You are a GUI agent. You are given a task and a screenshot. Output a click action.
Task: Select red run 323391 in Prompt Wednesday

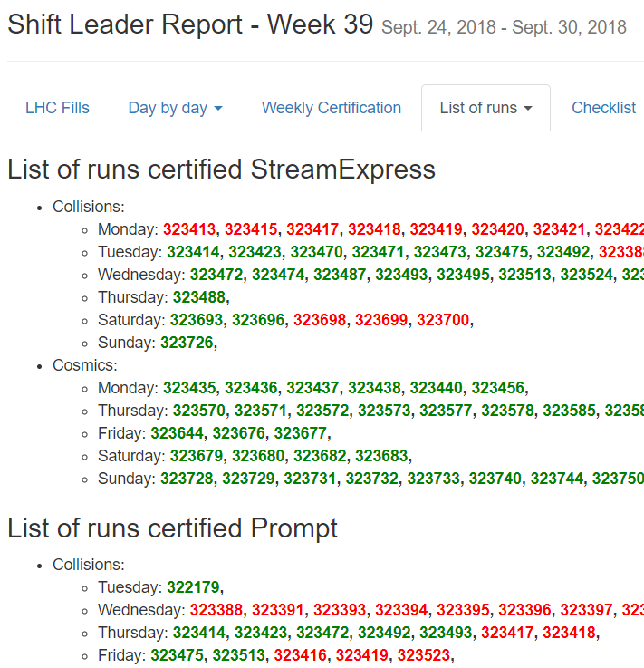[278, 610]
